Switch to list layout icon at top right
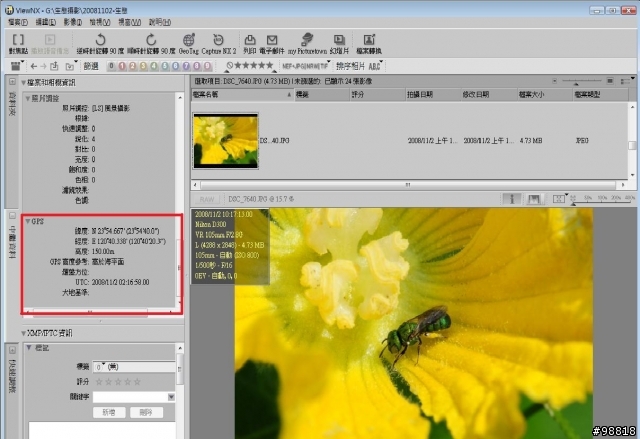Image resolution: width=640 pixels, height=439 pixels. click(x=627, y=81)
